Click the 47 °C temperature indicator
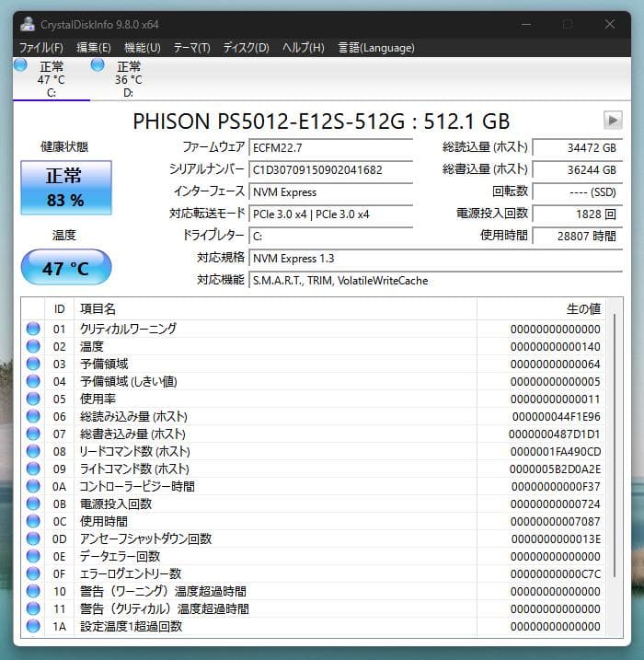The image size is (644, 660). coord(66,267)
